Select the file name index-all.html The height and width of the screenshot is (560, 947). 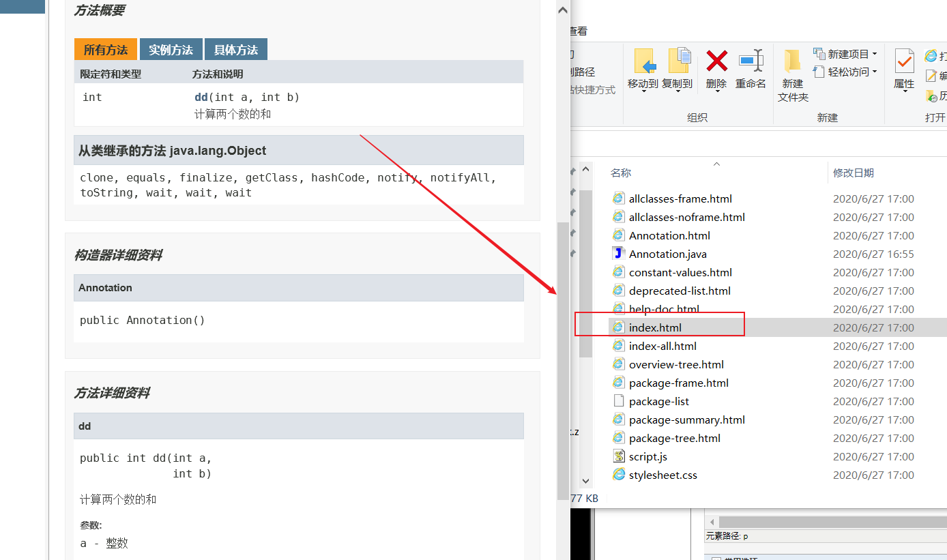pyautogui.click(x=662, y=346)
